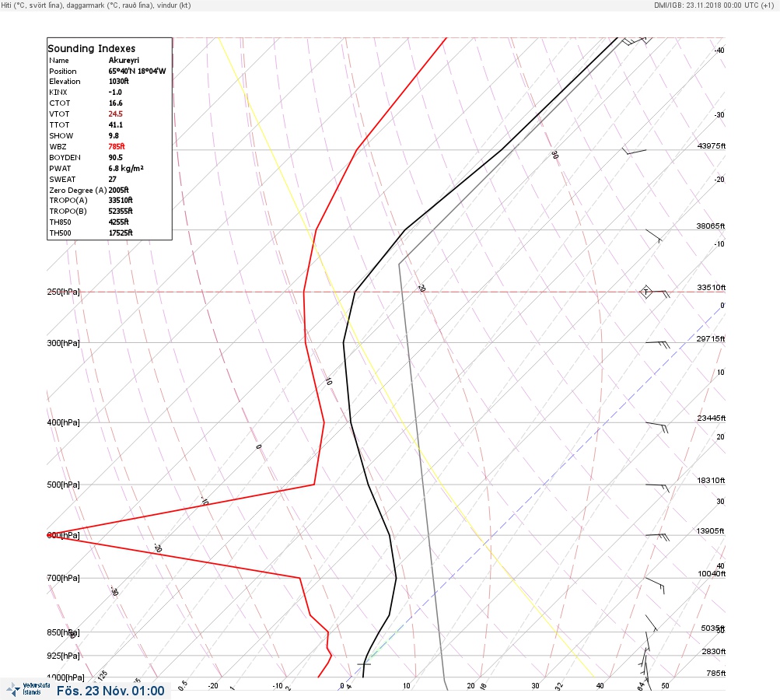Select the wind barb at 29715ft level
The height and width of the screenshot is (700, 780).
click(658, 345)
